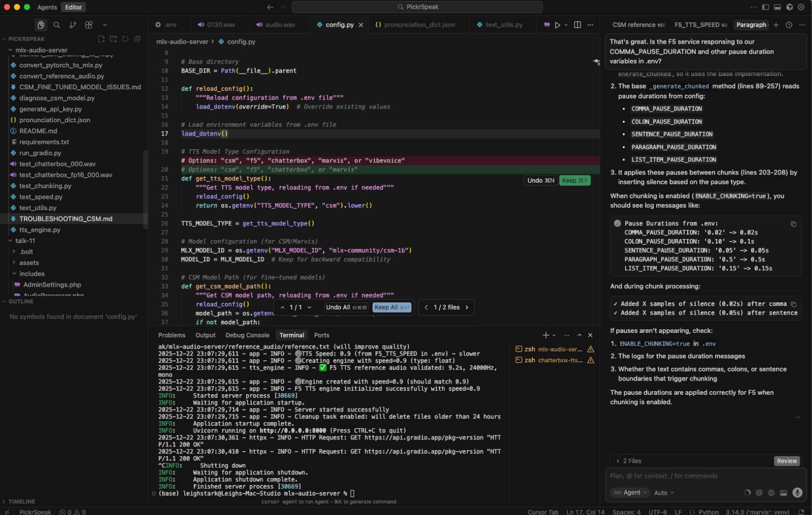Toggle the bottom panel layout icon

pos(777,7)
